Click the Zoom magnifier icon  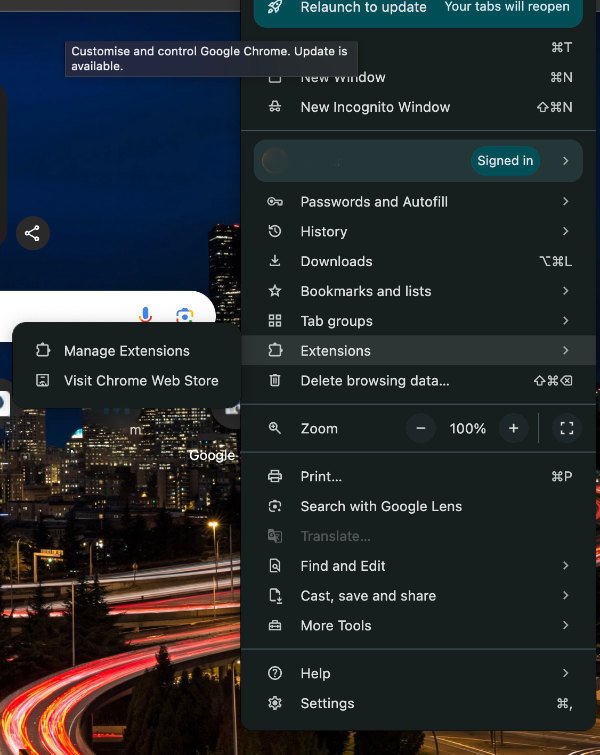click(275, 428)
